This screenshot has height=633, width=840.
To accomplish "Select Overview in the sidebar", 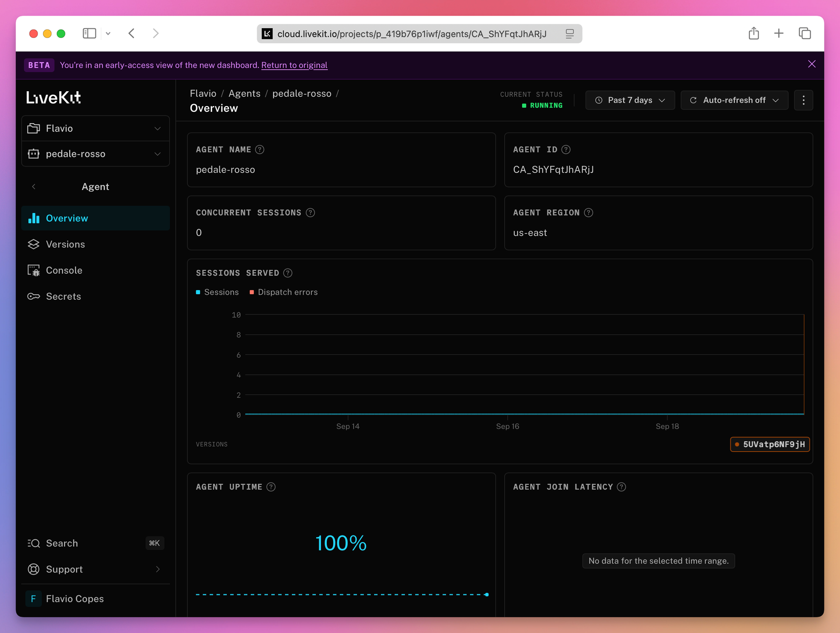I will pos(95,218).
